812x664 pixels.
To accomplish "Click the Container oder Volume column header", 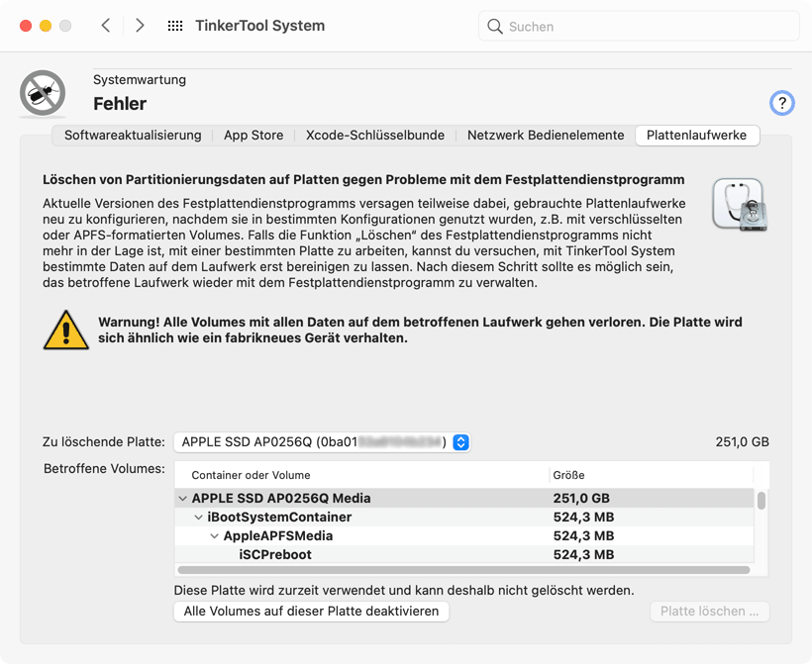I will pos(362,475).
